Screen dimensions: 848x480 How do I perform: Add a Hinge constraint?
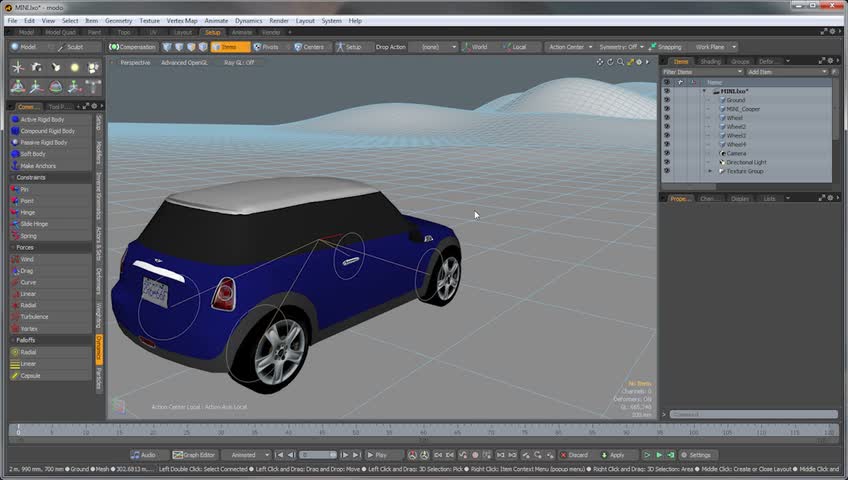(x=28, y=212)
